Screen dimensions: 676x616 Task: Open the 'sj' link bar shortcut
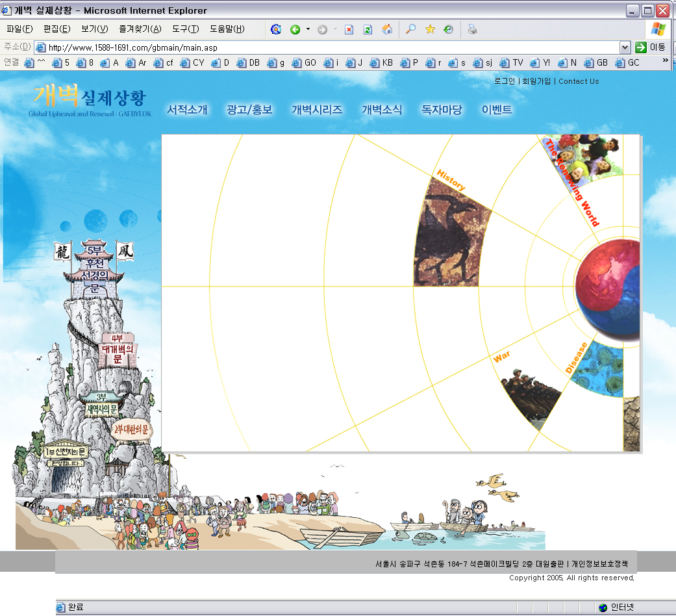482,63
